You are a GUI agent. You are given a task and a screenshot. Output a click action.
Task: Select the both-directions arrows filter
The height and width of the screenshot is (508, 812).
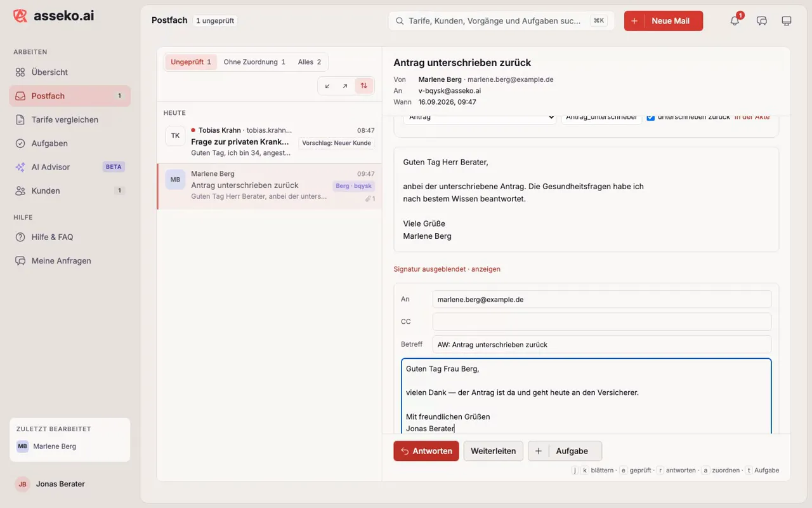363,86
